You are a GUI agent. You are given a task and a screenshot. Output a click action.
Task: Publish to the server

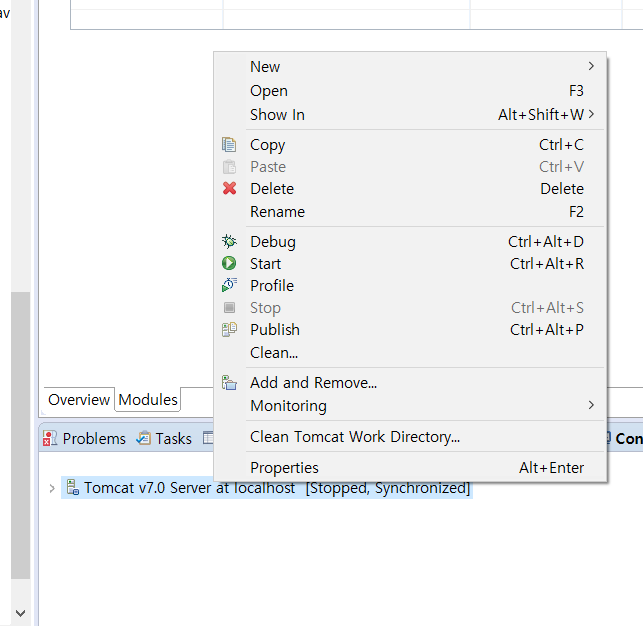click(x=410, y=330)
